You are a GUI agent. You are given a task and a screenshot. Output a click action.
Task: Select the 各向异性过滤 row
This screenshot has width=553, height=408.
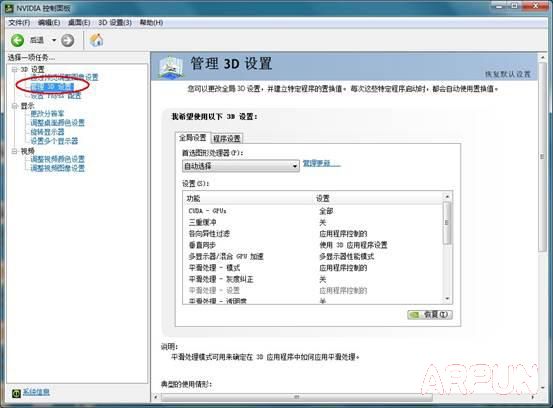[x=313, y=233]
